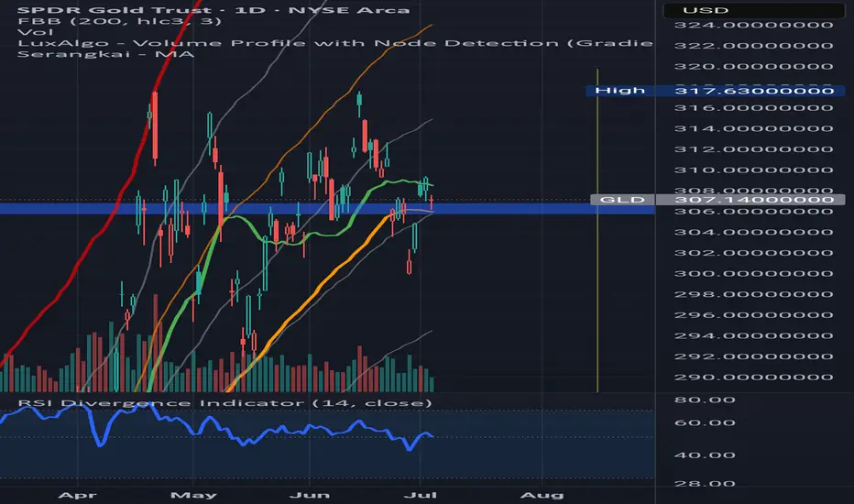Click the 324.00000000 price axis value
Screen dimensions: 854x504
(754, 25)
